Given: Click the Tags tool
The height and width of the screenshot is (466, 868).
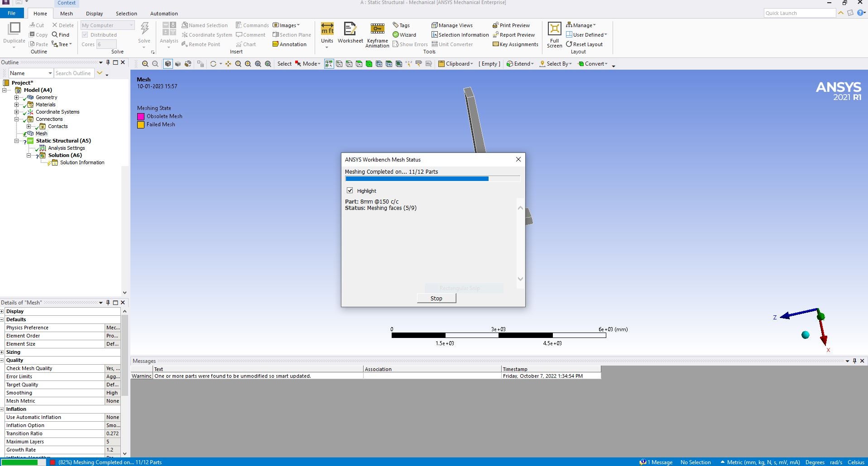Looking at the screenshot, I should point(401,25).
